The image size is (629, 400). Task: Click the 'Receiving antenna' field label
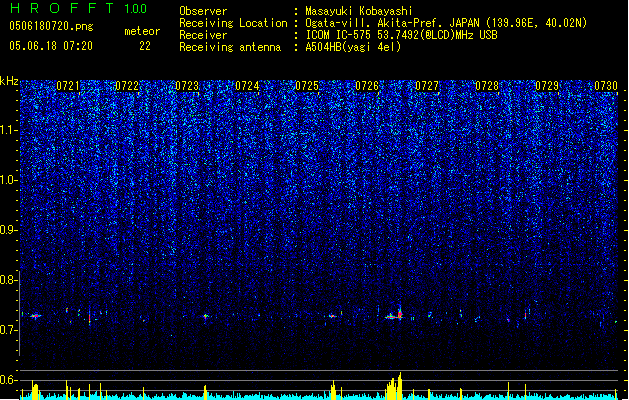click(230, 47)
